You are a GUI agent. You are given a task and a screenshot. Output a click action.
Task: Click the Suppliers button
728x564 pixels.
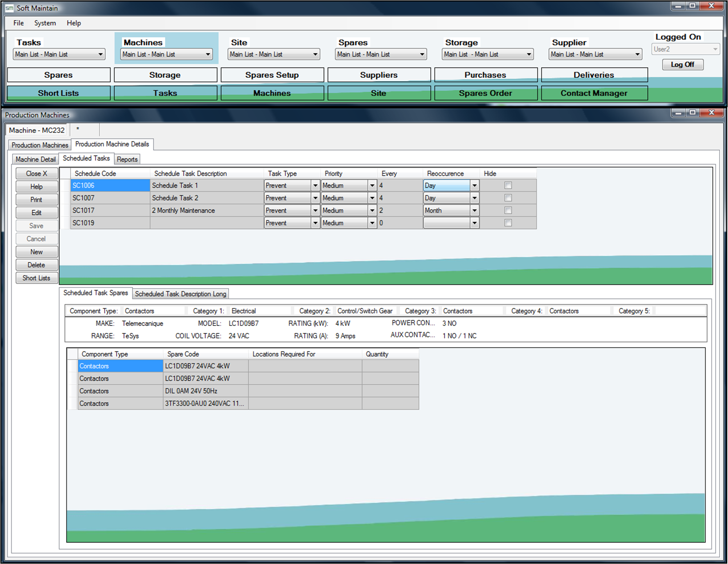tap(379, 75)
